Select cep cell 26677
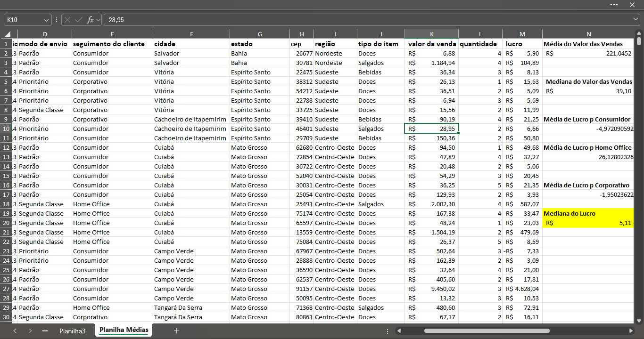The width and height of the screenshot is (644, 339). pos(302,53)
